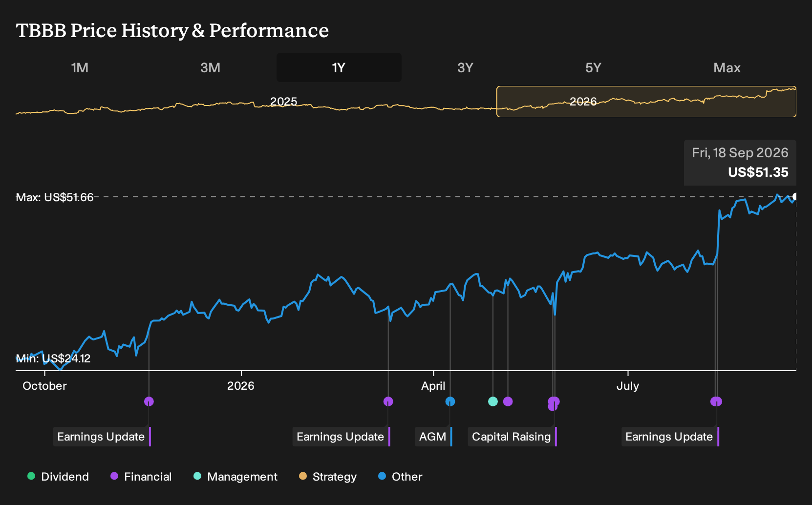Viewport: 812px width, 505px height.
Task: Click the US$51.35 tooltip price
Action: pyautogui.click(x=758, y=172)
